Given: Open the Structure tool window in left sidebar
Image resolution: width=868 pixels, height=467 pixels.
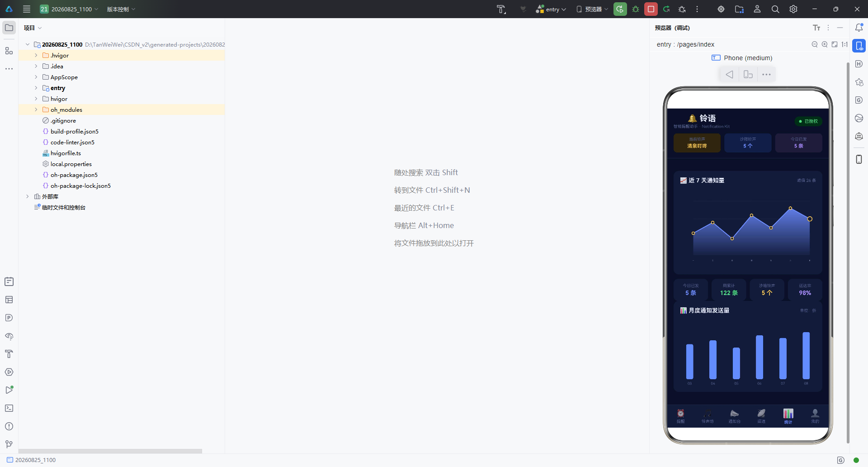Looking at the screenshot, I should [x=9, y=51].
